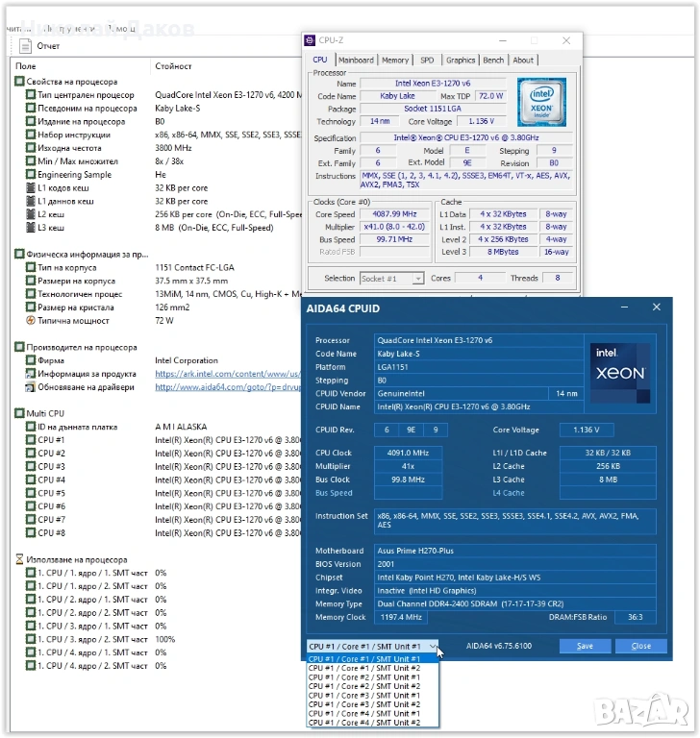Open the Mainboard tab in CPU-Z
700x738 pixels.
[x=356, y=60]
